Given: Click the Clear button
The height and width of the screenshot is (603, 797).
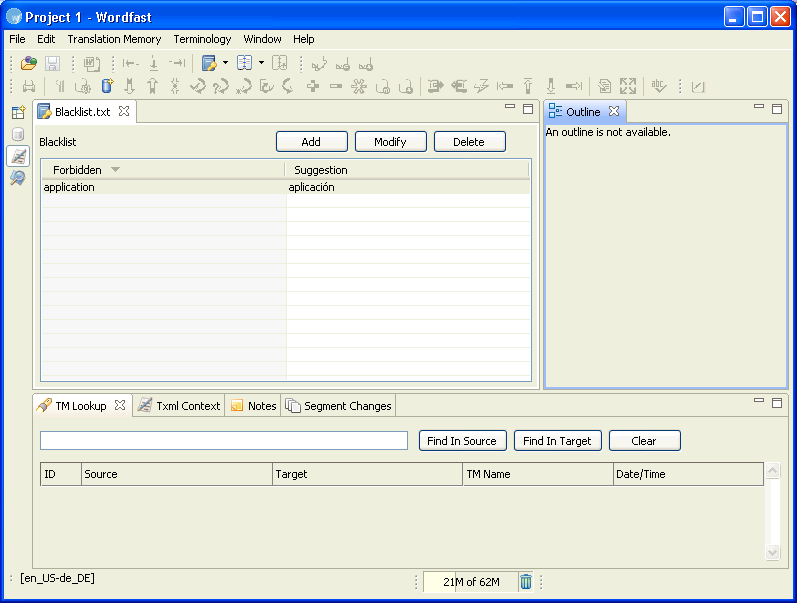Looking at the screenshot, I should (644, 441).
